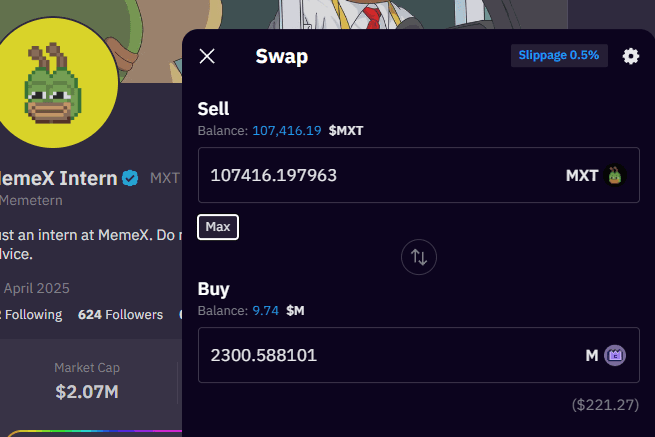The image size is (655, 437).
Task: Click MXT frog token icon in Sell field
Action: tap(616, 176)
